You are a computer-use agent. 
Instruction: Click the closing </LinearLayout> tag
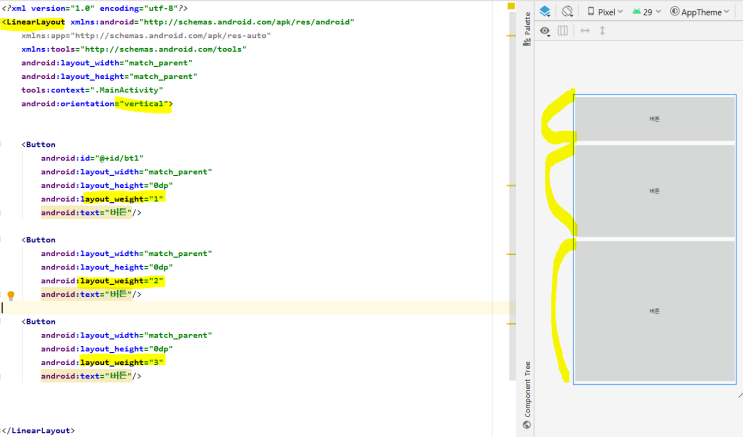(x=38, y=430)
